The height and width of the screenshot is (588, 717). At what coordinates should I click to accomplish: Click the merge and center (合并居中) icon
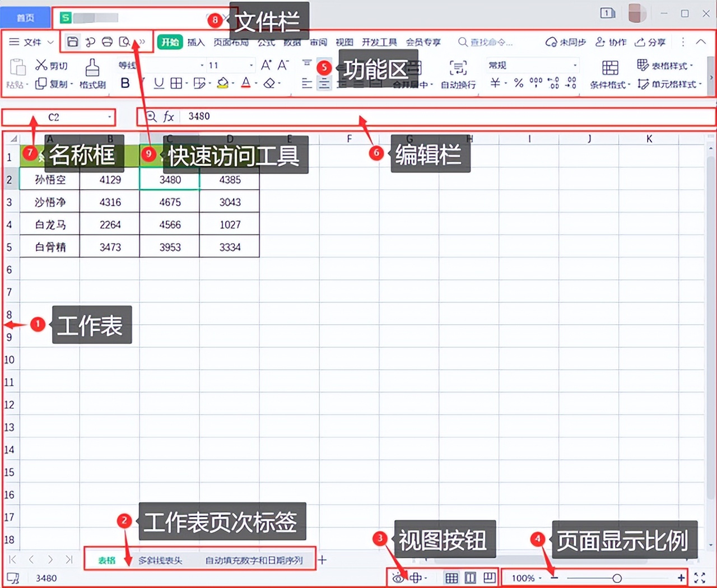coord(412,84)
